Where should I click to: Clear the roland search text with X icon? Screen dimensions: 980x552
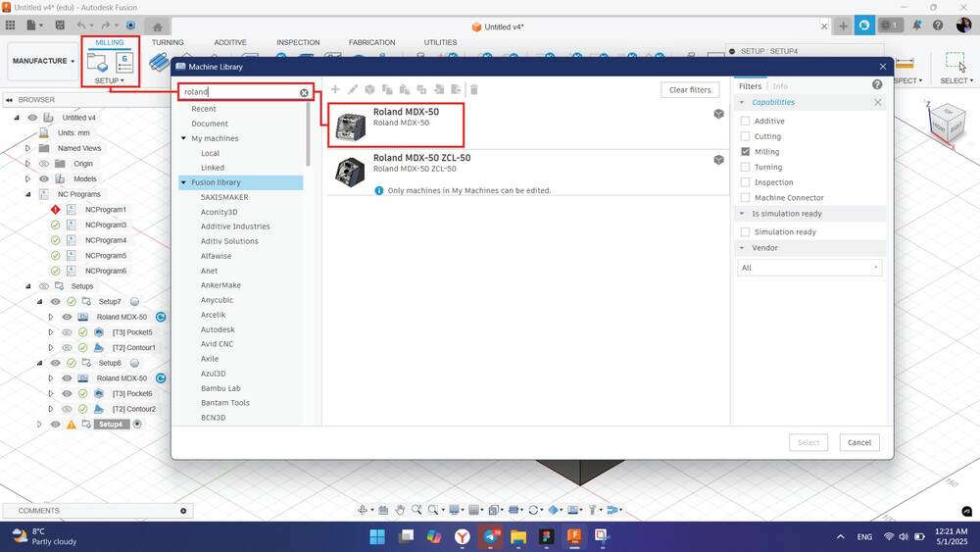[304, 92]
